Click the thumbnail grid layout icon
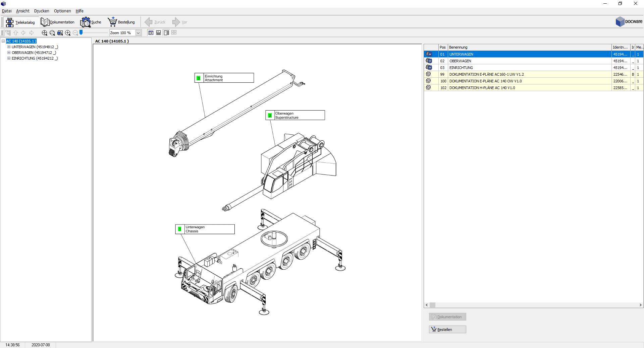This screenshot has height=348, width=644. 174,32
